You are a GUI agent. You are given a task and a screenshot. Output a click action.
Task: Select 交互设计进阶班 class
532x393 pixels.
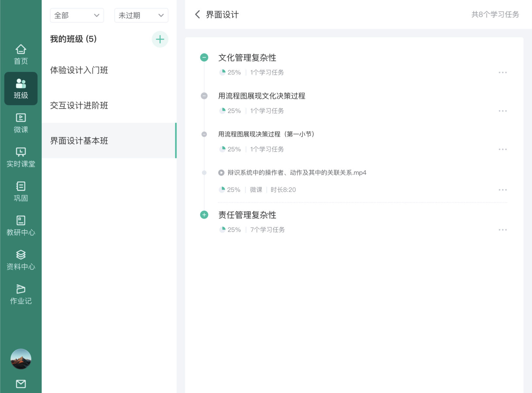109,105
